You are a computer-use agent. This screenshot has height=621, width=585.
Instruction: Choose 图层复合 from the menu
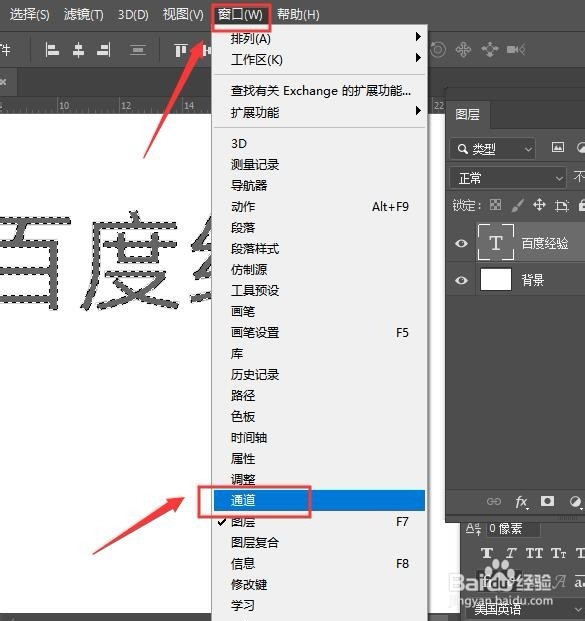coord(319,542)
